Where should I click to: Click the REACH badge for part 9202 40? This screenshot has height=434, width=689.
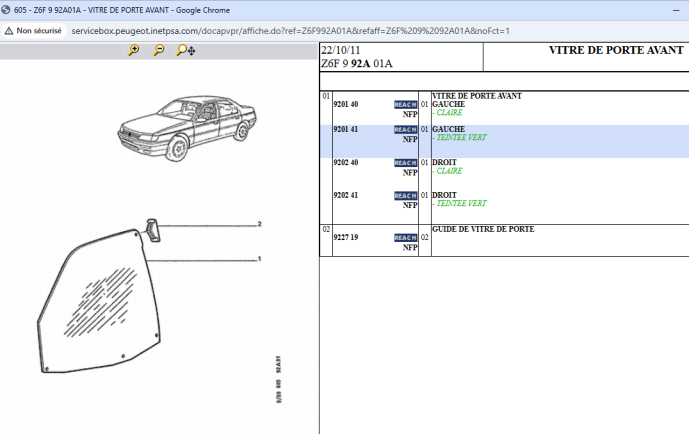[405, 163]
